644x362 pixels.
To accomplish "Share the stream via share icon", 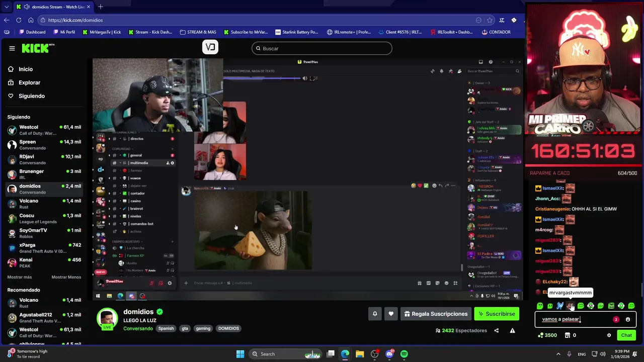I will click(496, 330).
